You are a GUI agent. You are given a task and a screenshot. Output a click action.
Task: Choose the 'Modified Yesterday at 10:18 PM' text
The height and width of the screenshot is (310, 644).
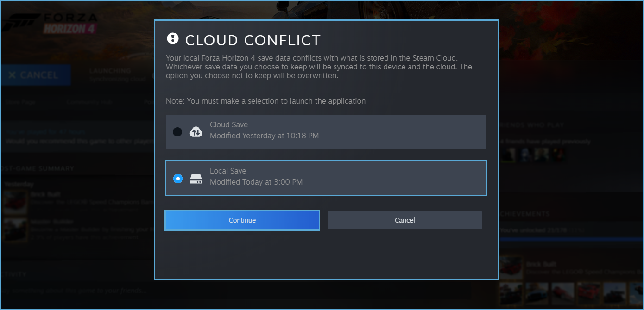[x=264, y=136]
